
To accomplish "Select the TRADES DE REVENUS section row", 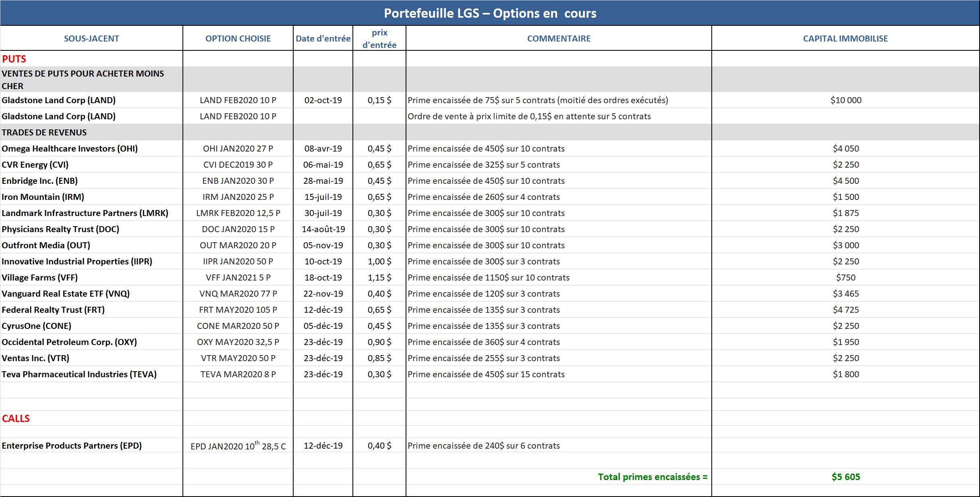I will click(x=490, y=132).
